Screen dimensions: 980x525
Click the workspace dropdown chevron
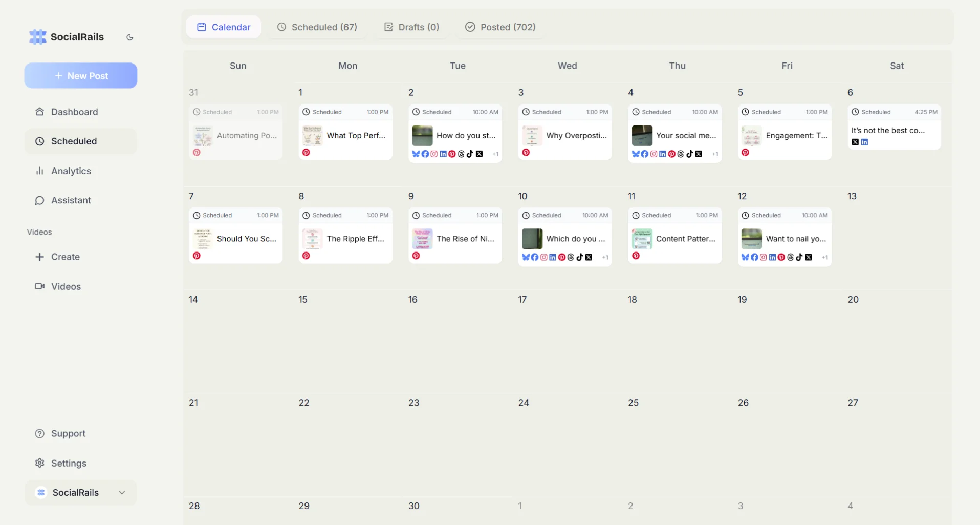122,493
